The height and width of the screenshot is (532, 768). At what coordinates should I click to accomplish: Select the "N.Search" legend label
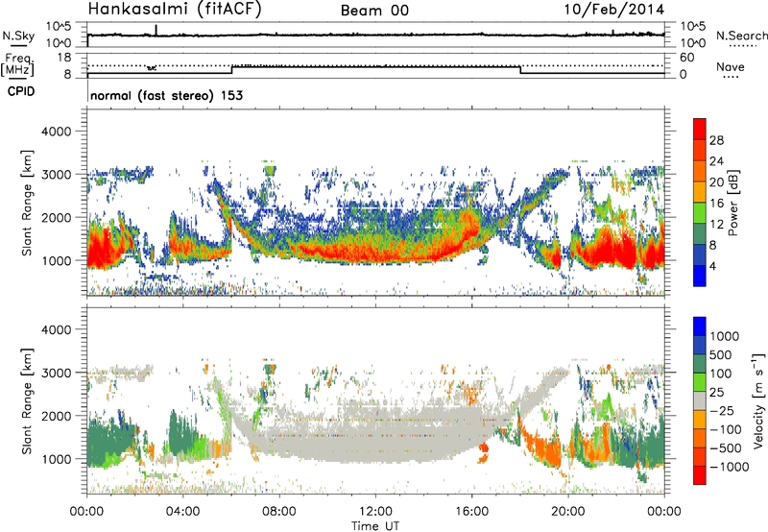click(x=741, y=36)
